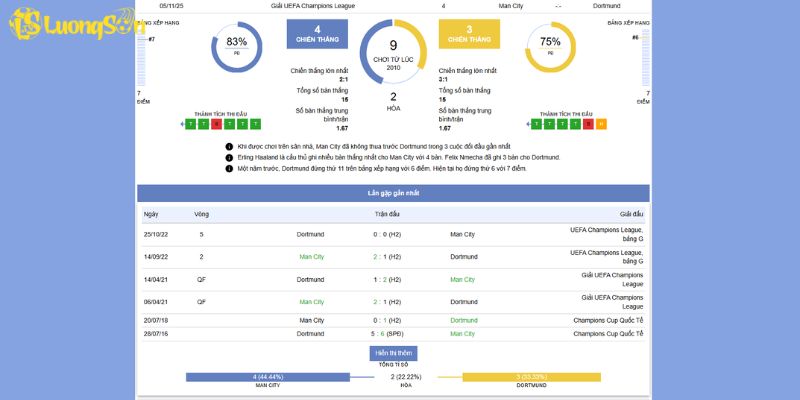Viewport: 800px width, 400px height.
Task: Click the Vòng column header
Action: point(201,214)
